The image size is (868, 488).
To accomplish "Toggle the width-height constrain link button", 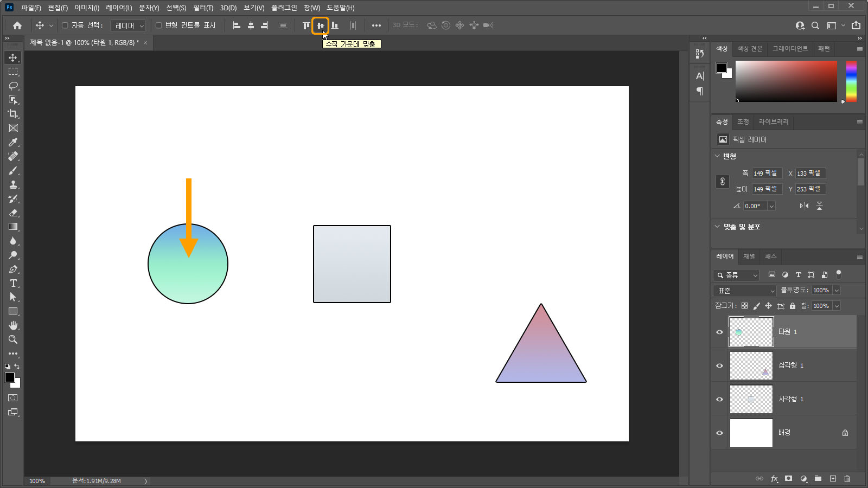I will click(723, 182).
